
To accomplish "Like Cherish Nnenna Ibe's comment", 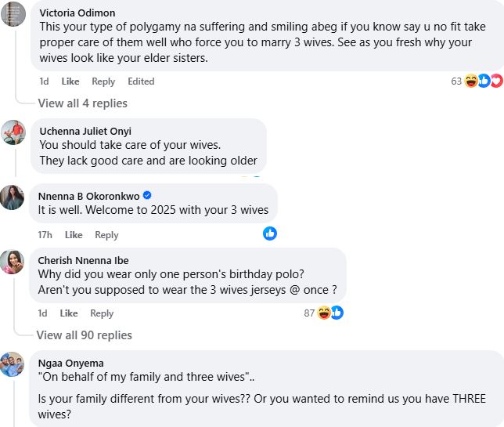I will coord(69,313).
